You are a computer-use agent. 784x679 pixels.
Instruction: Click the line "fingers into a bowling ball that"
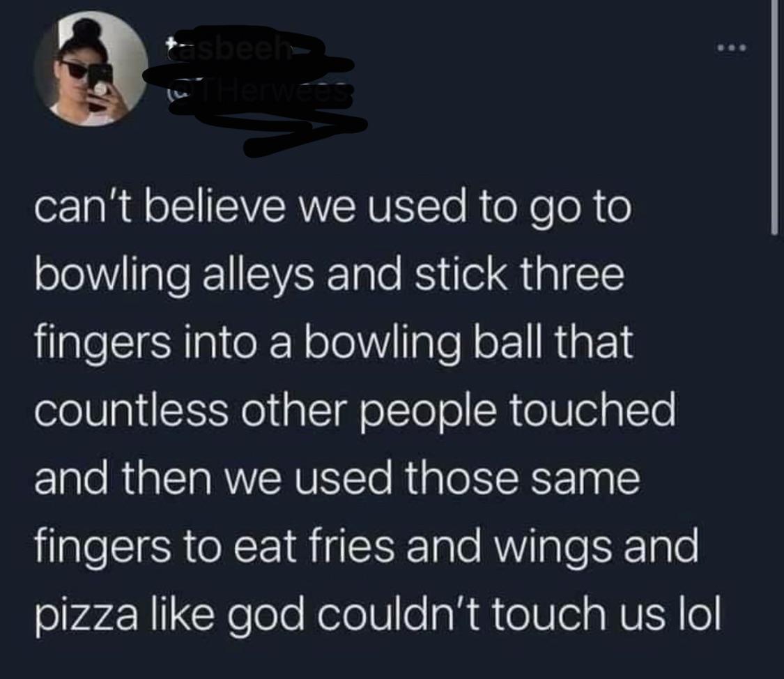[x=334, y=344]
